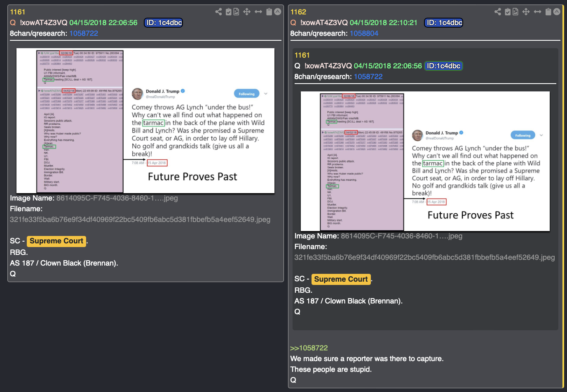Click the image file icon on post 1162
The height and width of the screenshot is (392, 567).
click(x=515, y=12)
